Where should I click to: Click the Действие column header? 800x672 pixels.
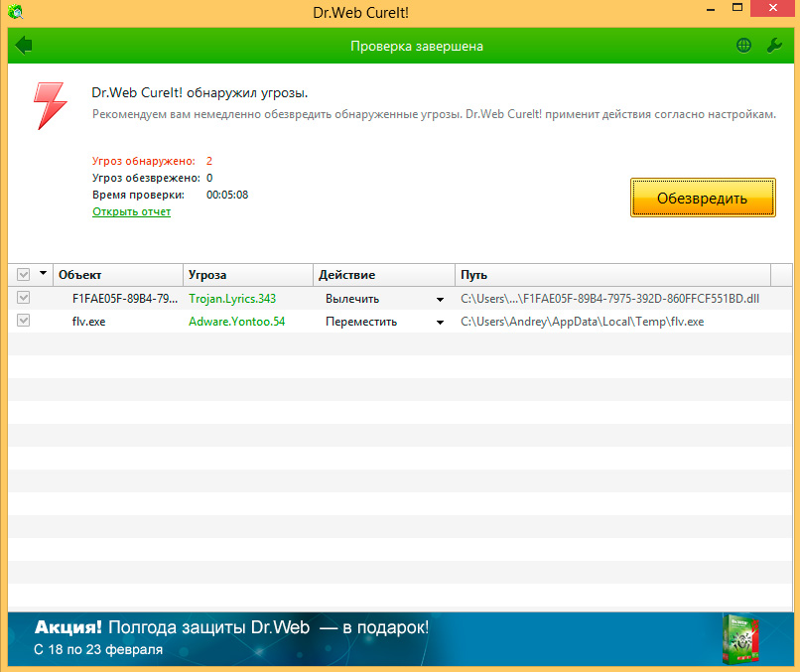(383, 275)
